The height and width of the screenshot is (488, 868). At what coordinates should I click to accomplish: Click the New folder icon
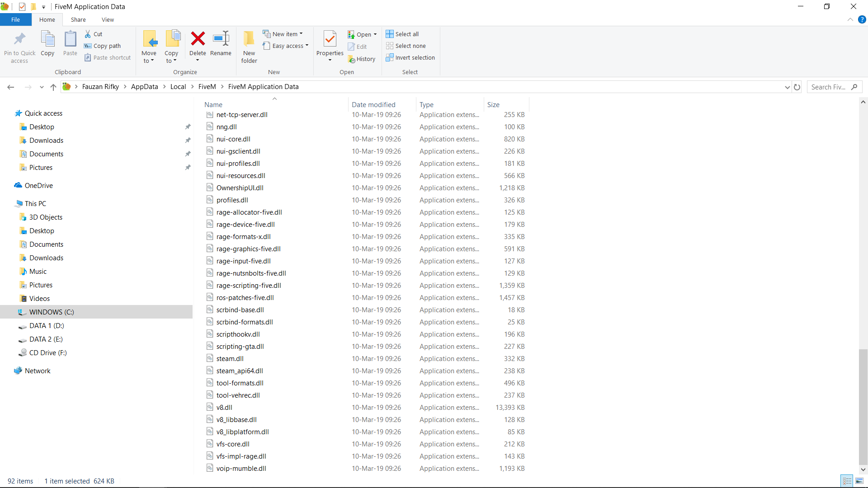click(x=249, y=39)
